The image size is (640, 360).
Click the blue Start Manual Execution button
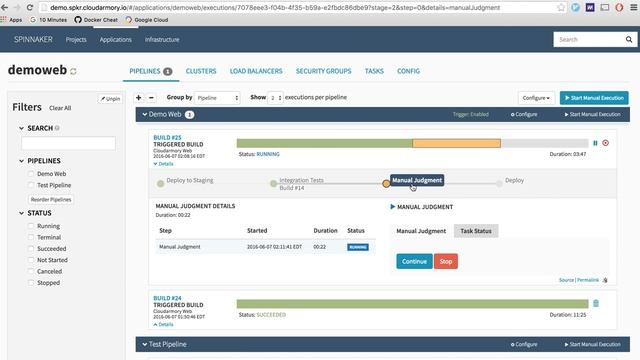click(594, 98)
